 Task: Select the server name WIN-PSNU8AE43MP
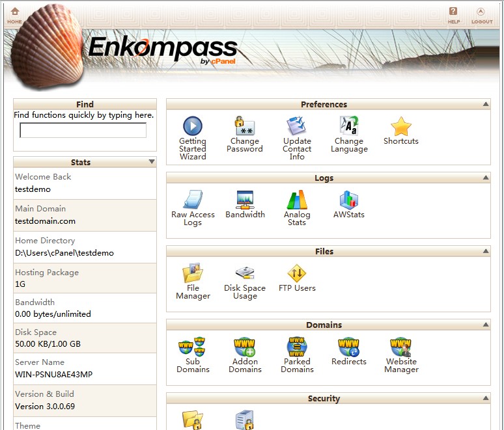coord(53,375)
